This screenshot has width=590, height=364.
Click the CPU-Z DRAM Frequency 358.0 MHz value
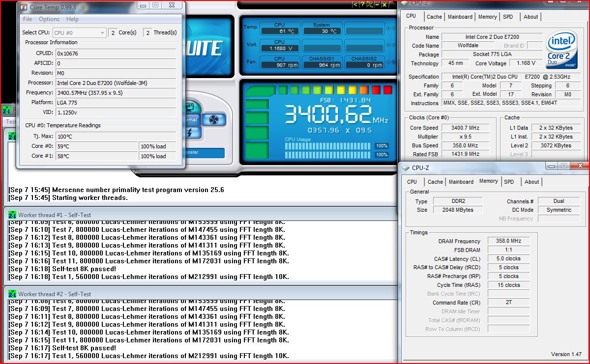pyautogui.click(x=509, y=241)
